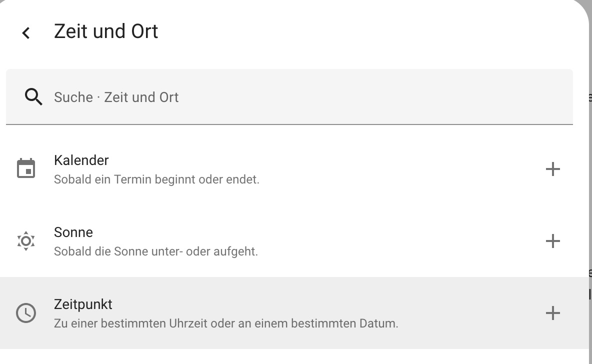Add the Zeitpunkt trigger with its plus
This screenshot has height=364, width=592.
(x=552, y=313)
